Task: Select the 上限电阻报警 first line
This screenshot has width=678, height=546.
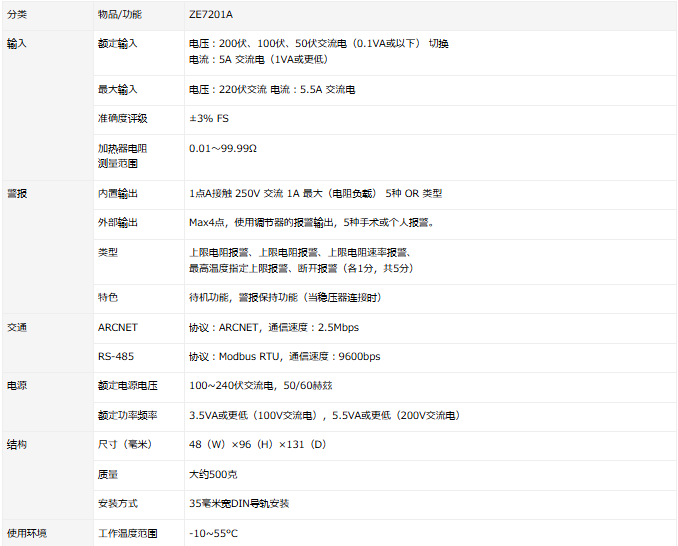Action: 300,252
